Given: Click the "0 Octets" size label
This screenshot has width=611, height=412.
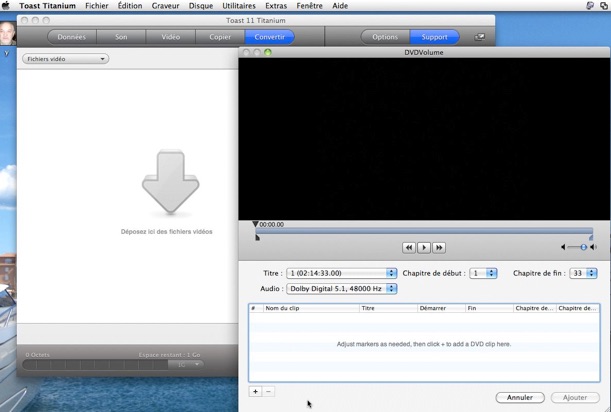Looking at the screenshot, I should tap(37, 355).
